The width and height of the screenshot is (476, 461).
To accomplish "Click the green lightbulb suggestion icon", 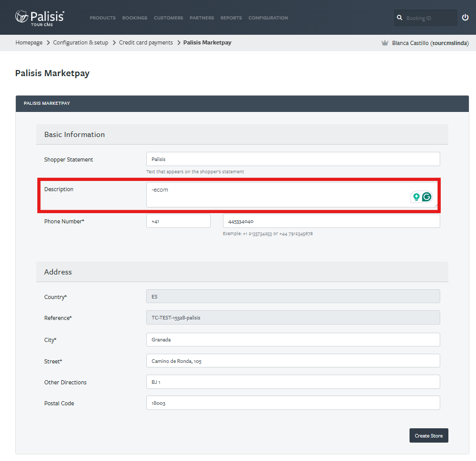I will [416, 197].
